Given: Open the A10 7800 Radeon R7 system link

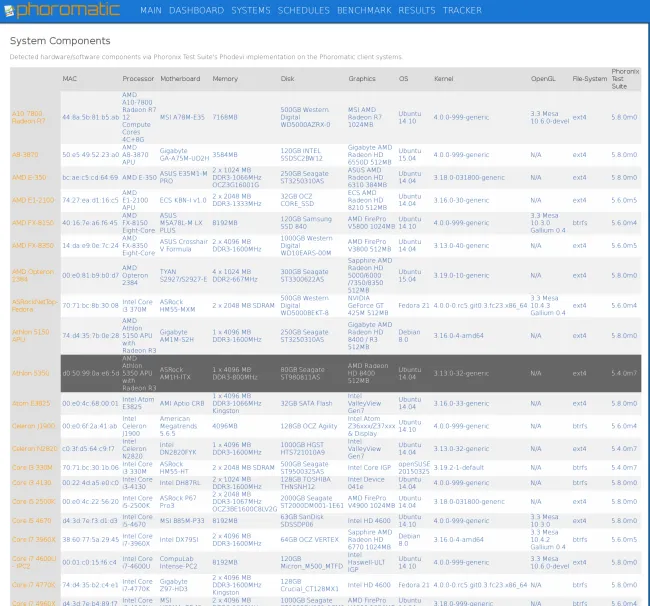Looking at the screenshot, I should click(x=28, y=117).
